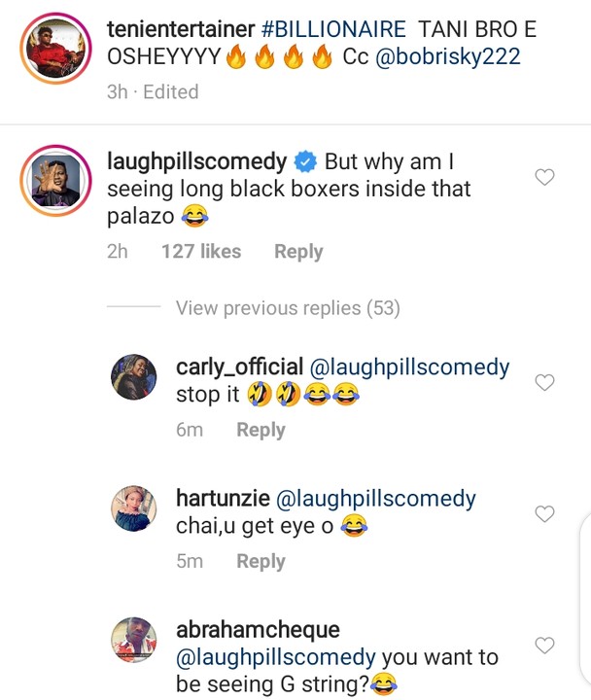Like abrahamcheque's reply with heart
The height and width of the screenshot is (700, 591).
pos(545,646)
